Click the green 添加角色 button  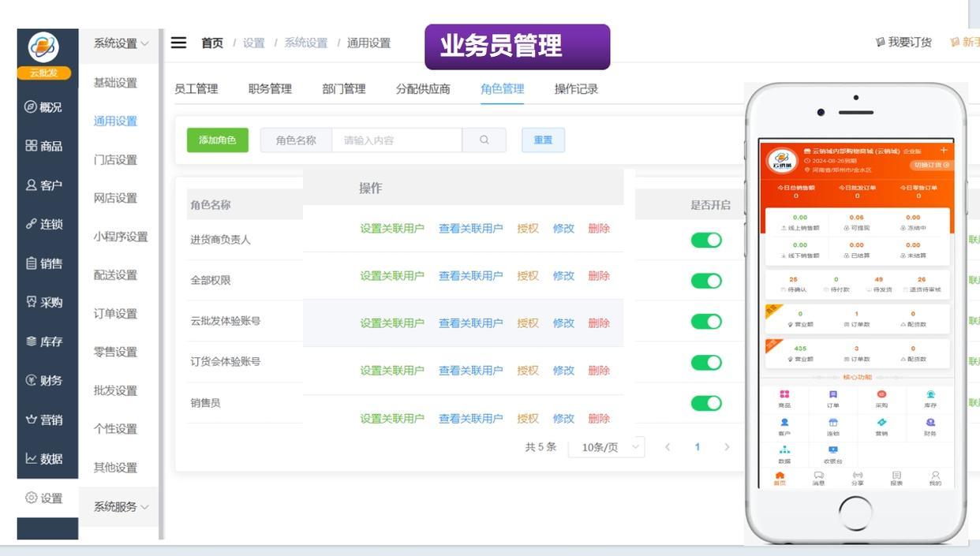coord(217,140)
